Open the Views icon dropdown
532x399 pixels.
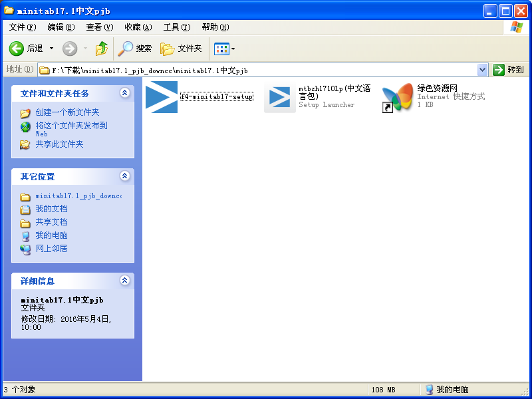(x=224, y=49)
